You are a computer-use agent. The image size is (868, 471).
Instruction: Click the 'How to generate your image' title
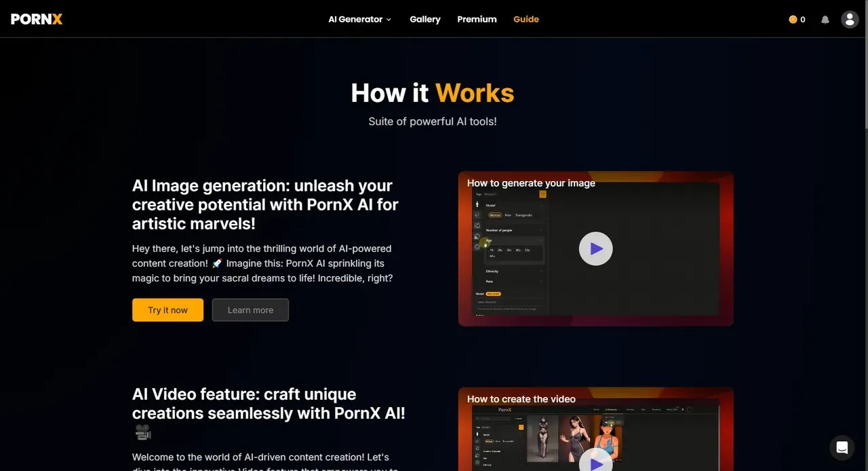[x=531, y=183]
